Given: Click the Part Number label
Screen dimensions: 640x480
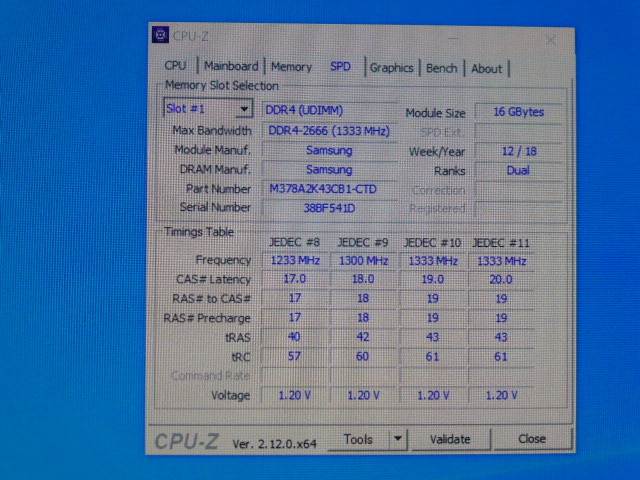Looking at the screenshot, I should (218, 189).
